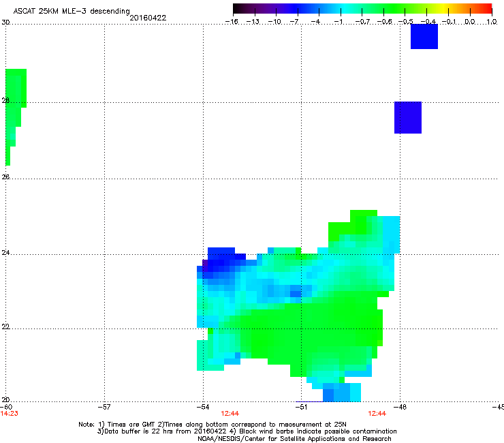The image size is (504, 443).
Task: Click latitude axis label 28
Action: pyautogui.click(x=5, y=100)
